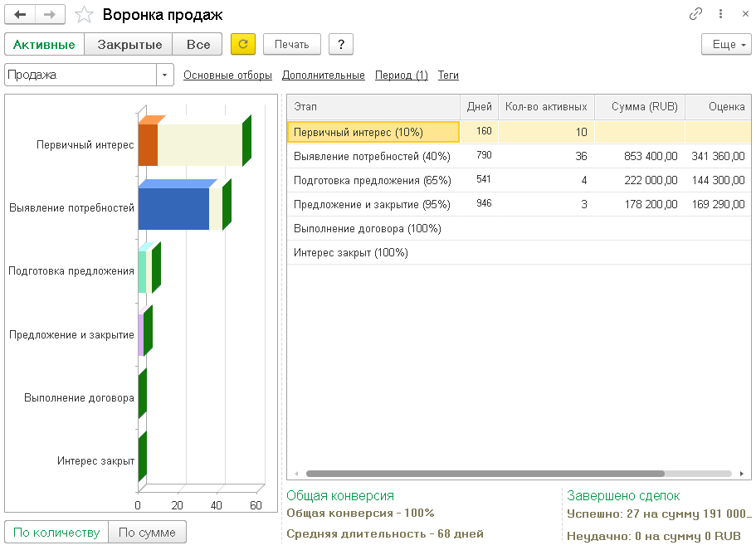Add to favorites with star icon
756x555 pixels.
click(84, 15)
